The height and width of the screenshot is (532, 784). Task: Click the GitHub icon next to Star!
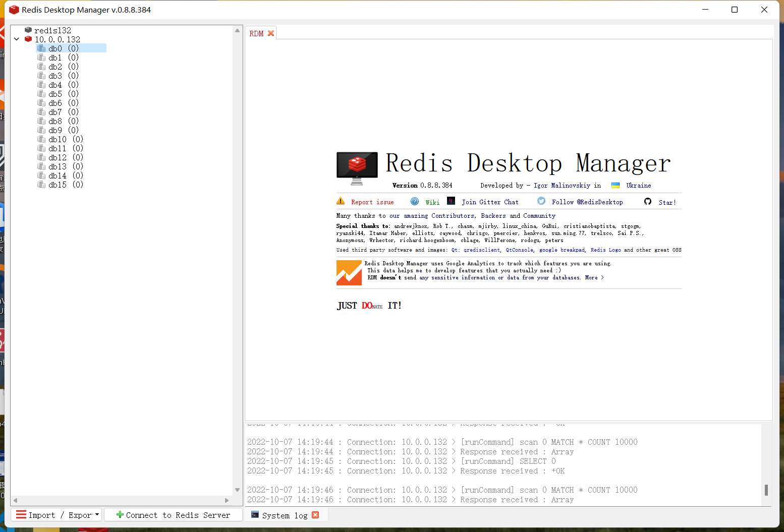tap(647, 201)
